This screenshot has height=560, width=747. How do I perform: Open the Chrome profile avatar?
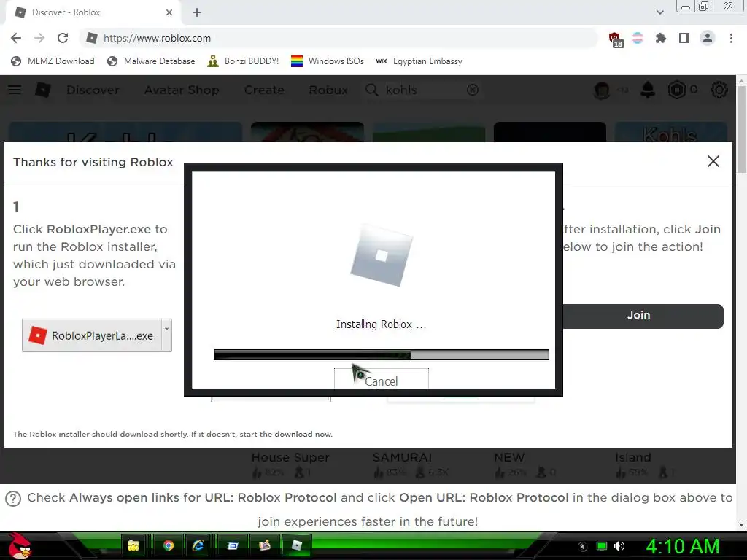708,38
